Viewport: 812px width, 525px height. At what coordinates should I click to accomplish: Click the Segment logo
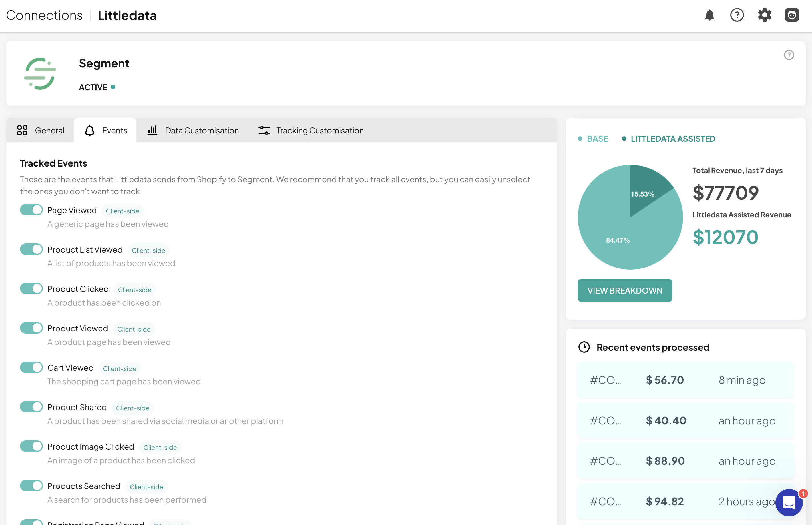[40, 74]
